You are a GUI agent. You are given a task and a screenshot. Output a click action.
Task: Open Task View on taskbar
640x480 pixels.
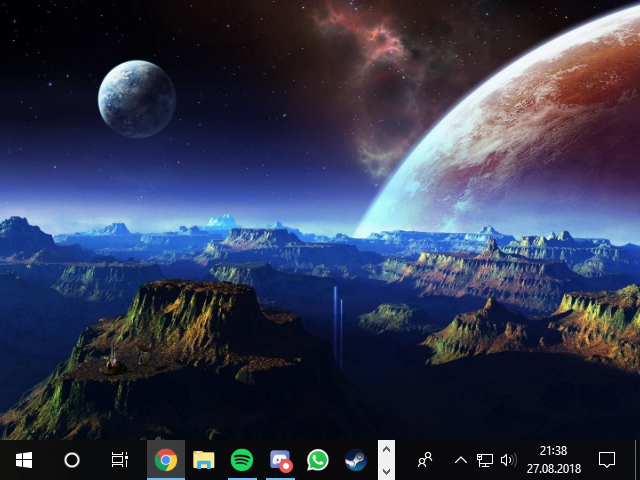point(120,460)
